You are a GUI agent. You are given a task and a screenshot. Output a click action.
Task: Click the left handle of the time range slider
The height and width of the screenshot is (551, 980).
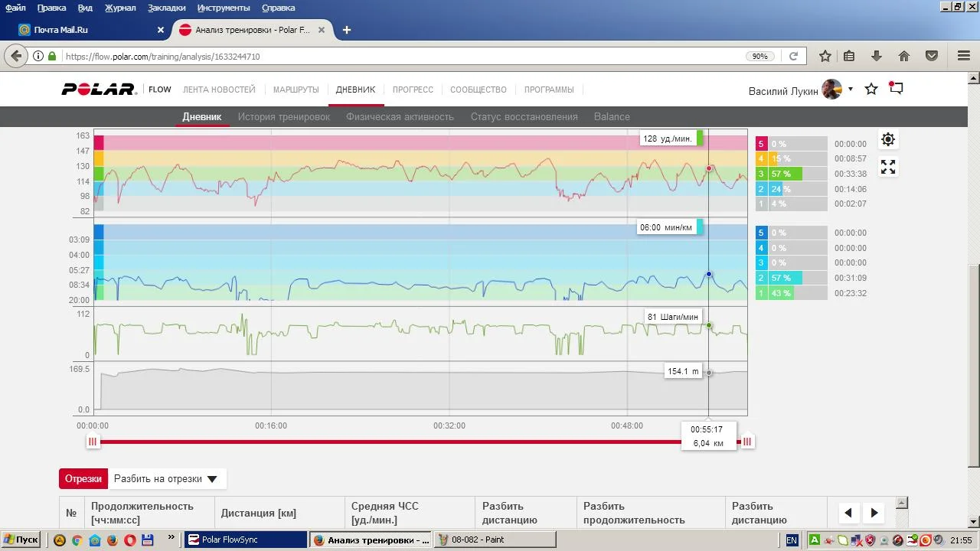click(93, 442)
